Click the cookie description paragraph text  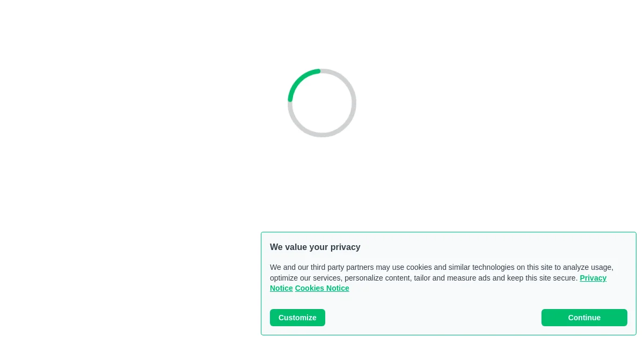tap(441, 277)
